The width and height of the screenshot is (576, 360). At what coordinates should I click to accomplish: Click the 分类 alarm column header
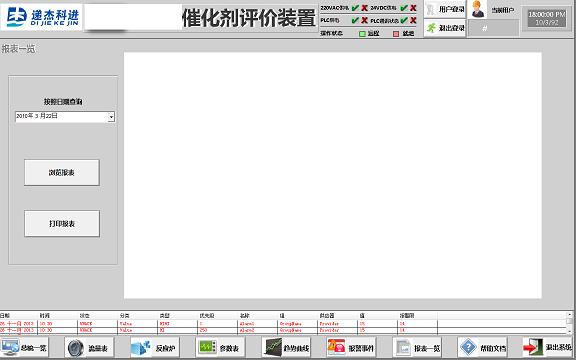(124, 315)
